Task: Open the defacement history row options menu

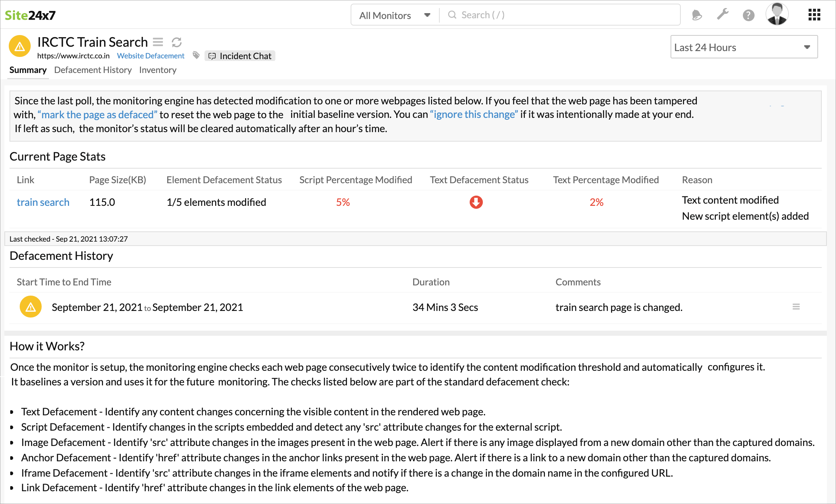Action: (x=796, y=307)
